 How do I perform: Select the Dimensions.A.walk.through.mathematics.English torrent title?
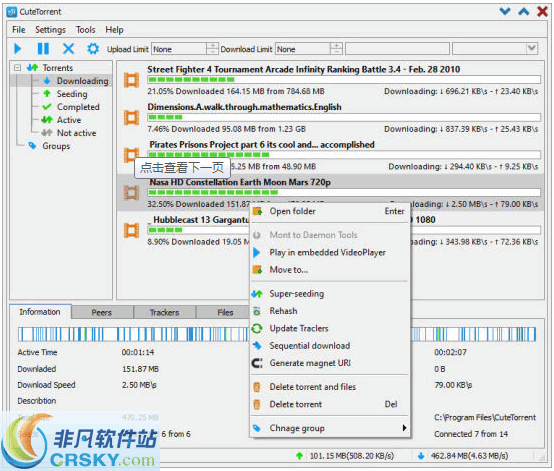[x=244, y=107]
